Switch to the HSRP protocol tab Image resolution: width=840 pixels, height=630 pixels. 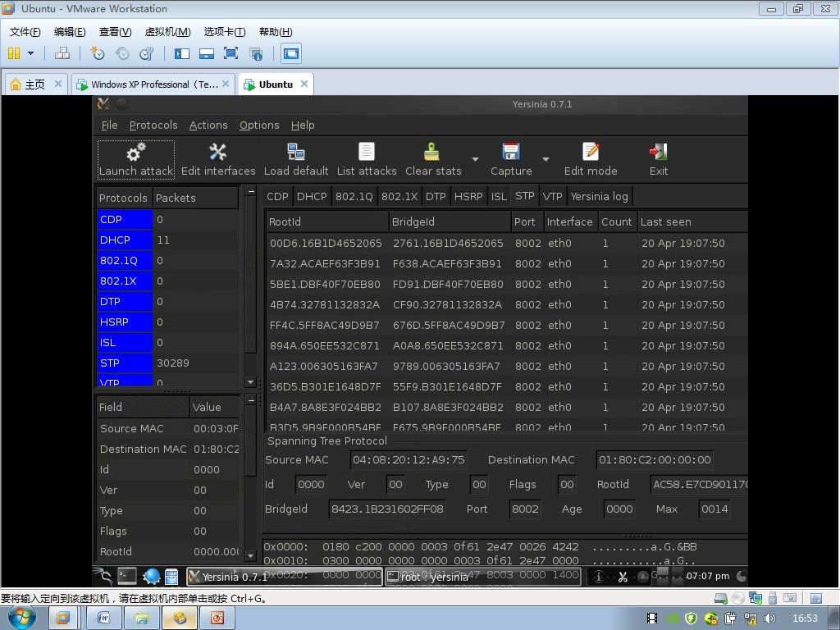(468, 197)
